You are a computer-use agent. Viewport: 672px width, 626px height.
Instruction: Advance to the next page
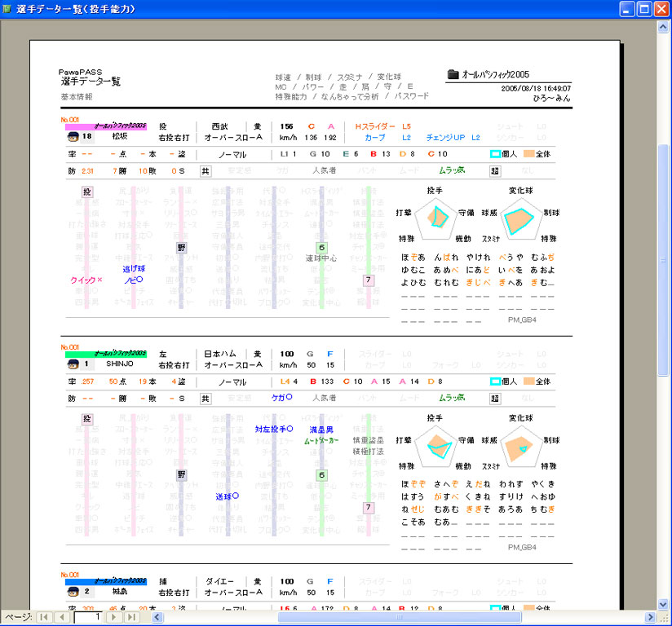coord(113,617)
